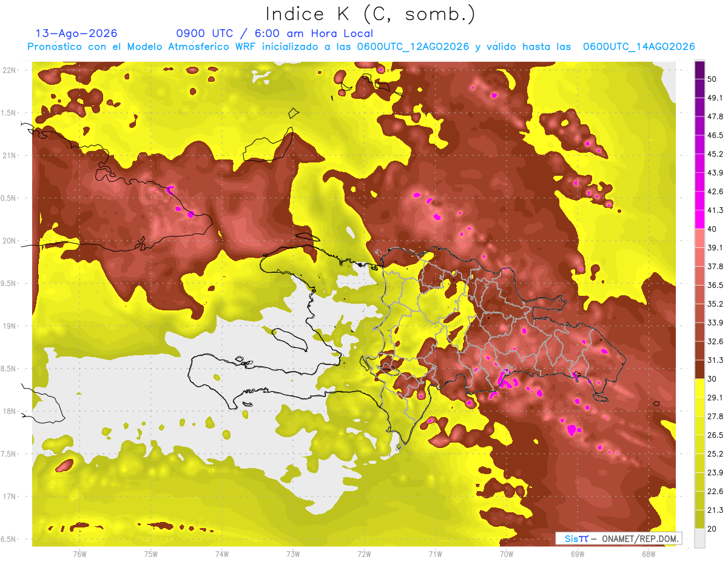Click legend value '26.5'
The width and height of the screenshot is (728, 562).
[x=715, y=435]
